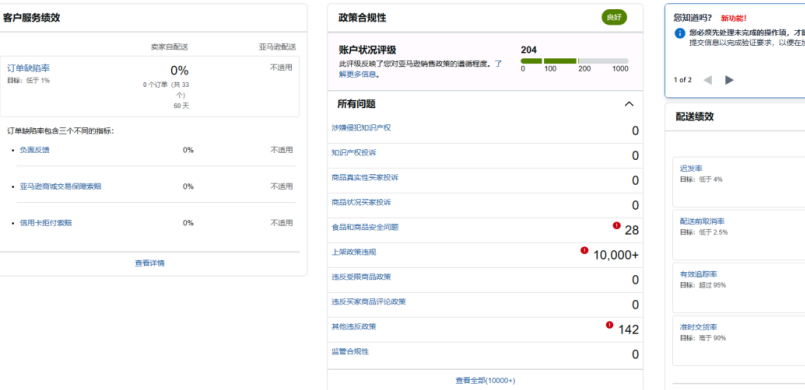Go to previous tip with the left arrow
Image resolution: width=805 pixels, height=390 pixels.
[x=707, y=80]
